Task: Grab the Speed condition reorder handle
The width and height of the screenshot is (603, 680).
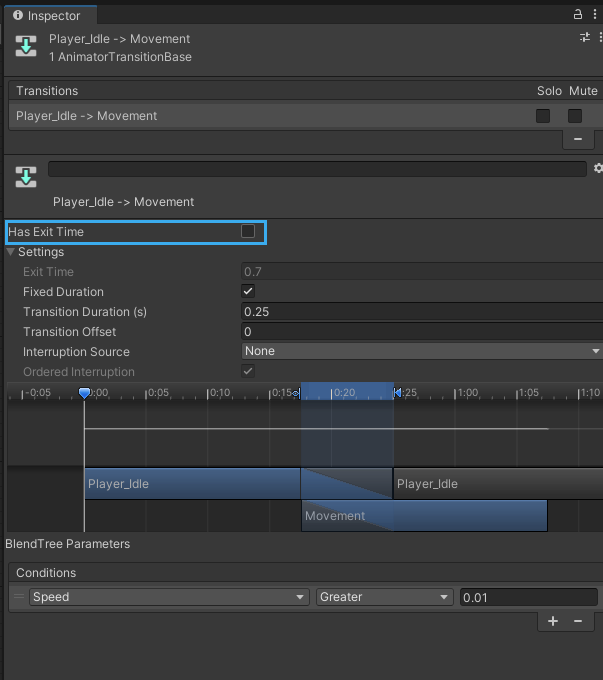Action: 18,597
